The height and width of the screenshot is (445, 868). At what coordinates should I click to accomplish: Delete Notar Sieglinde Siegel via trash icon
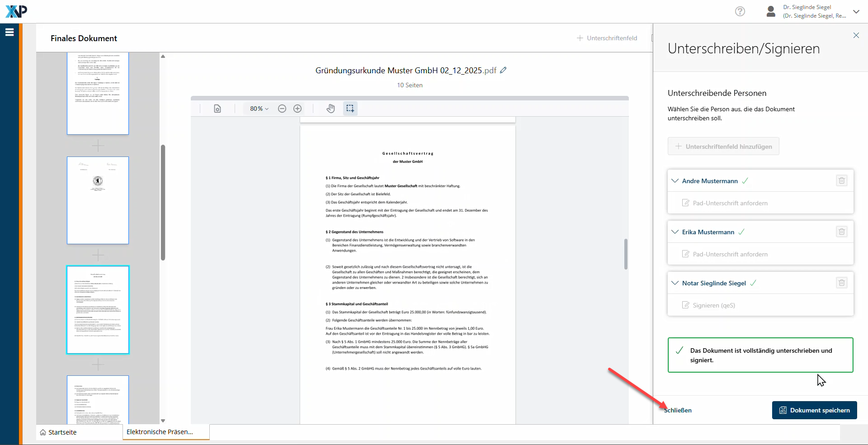(x=841, y=283)
